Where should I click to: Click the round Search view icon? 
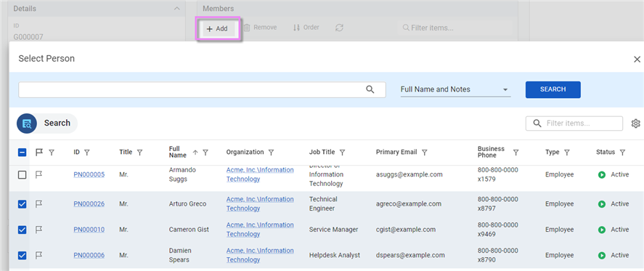coord(27,124)
